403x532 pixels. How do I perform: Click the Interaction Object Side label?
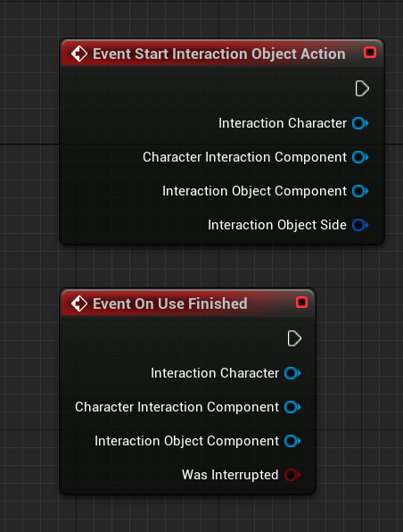(x=277, y=225)
